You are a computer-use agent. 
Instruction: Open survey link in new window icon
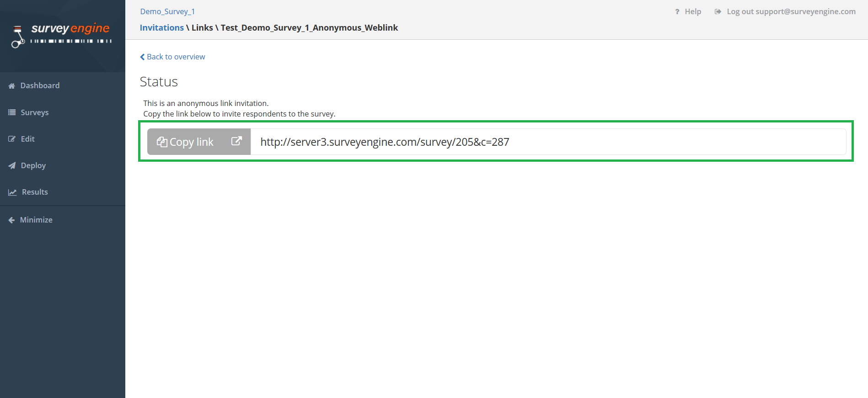[236, 142]
